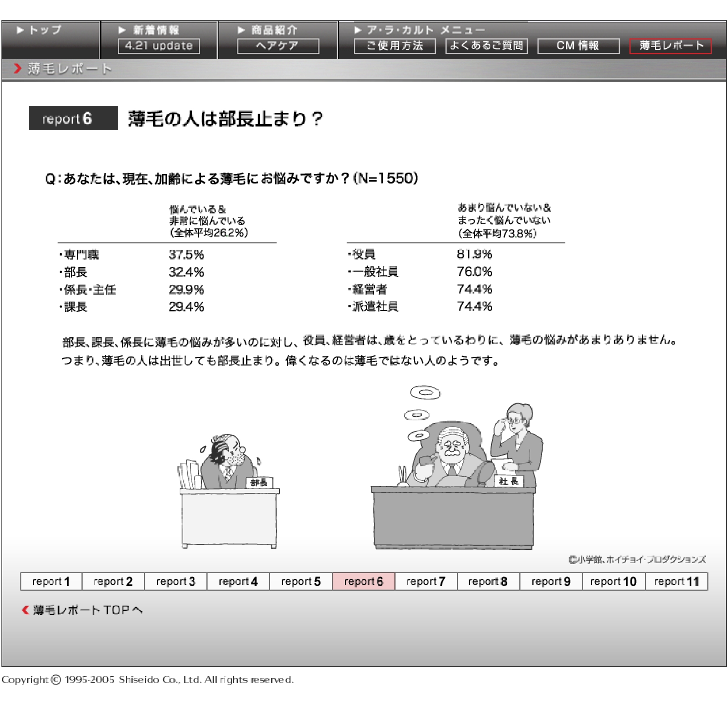Go to report 5 tab
This screenshot has width=728, height=703.
pos(301,581)
